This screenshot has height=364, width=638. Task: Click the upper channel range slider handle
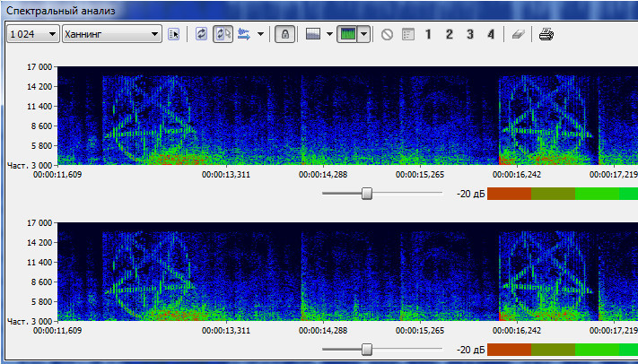pos(366,193)
